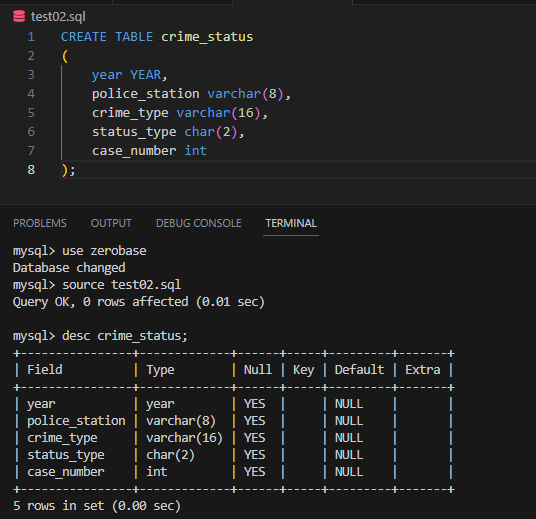Screen dimensions: 536x519
Task: Switch to the OUTPUT panel tab
Action: (x=111, y=223)
